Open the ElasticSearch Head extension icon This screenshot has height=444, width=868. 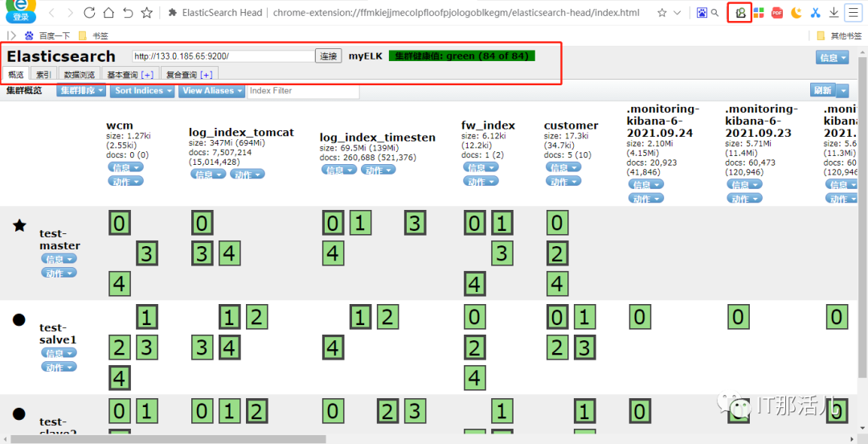(739, 12)
